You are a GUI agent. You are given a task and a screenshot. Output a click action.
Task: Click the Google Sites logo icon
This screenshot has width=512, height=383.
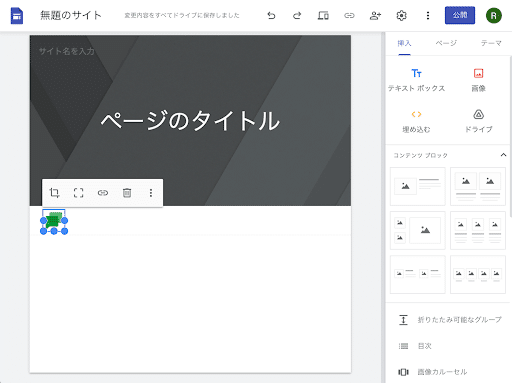pos(17,16)
